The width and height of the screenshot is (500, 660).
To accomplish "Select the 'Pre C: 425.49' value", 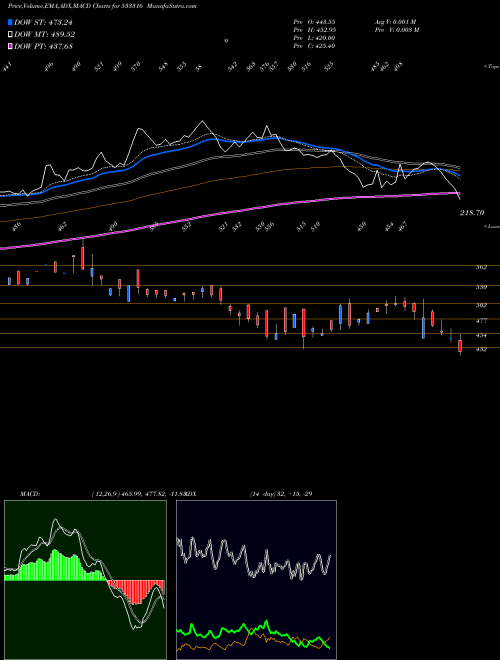I will [x=314, y=46].
